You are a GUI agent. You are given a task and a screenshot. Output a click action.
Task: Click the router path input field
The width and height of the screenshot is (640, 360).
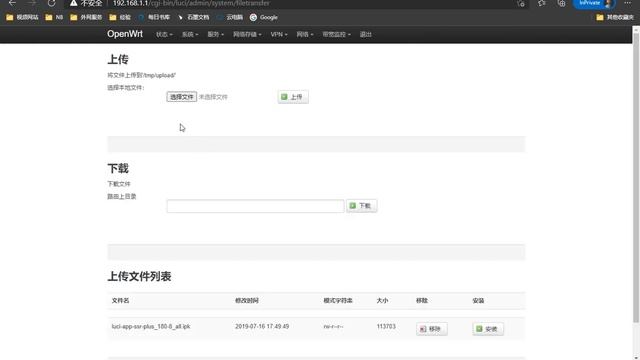[255, 206]
